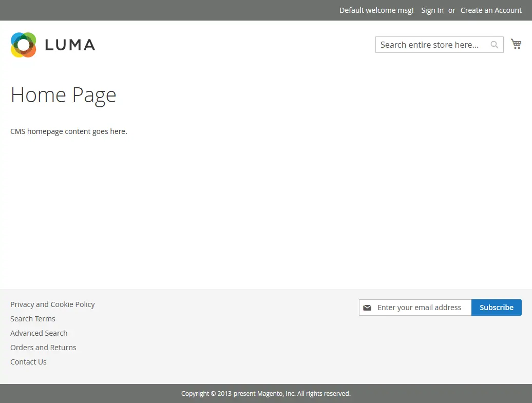Open the Sign In link
The height and width of the screenshot is (403, 532).
click(432, 10)
